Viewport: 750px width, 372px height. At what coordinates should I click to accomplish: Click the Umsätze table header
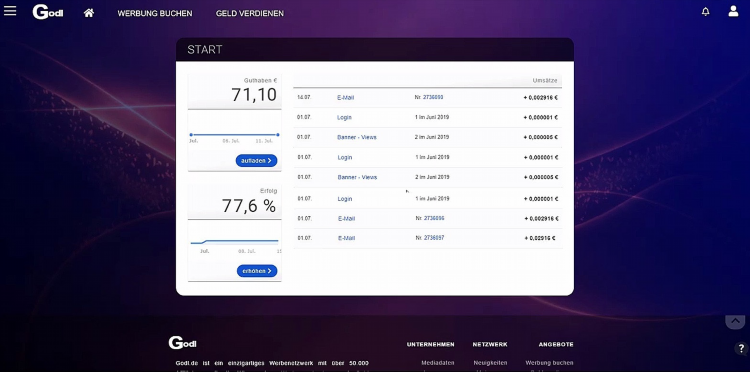[x=545, y=81]
